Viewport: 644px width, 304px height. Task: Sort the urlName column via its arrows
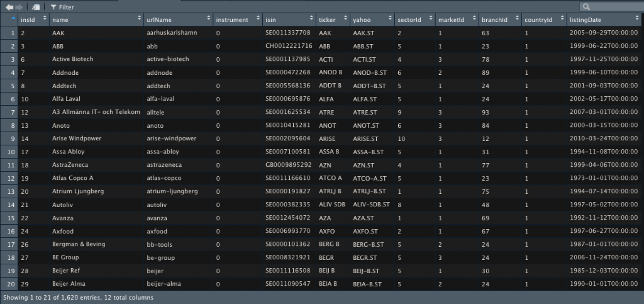[x=209, y=19]
